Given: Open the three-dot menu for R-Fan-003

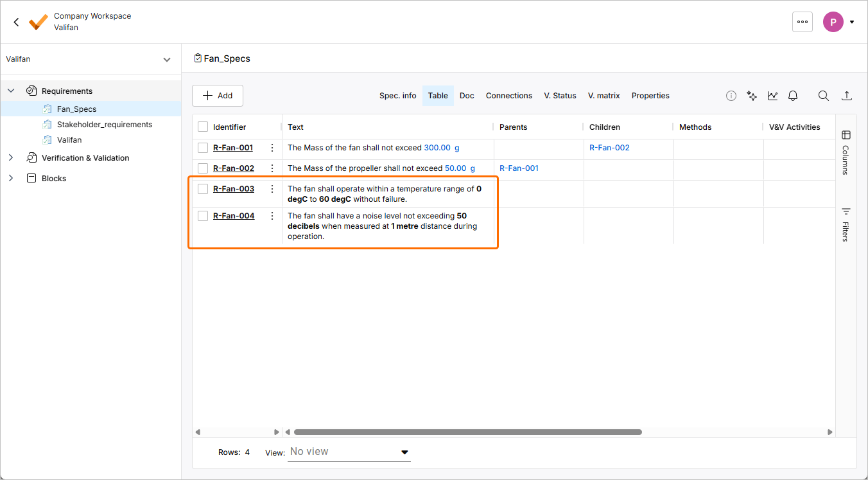Looking at the screenshot, I should (x=272, y=189).
